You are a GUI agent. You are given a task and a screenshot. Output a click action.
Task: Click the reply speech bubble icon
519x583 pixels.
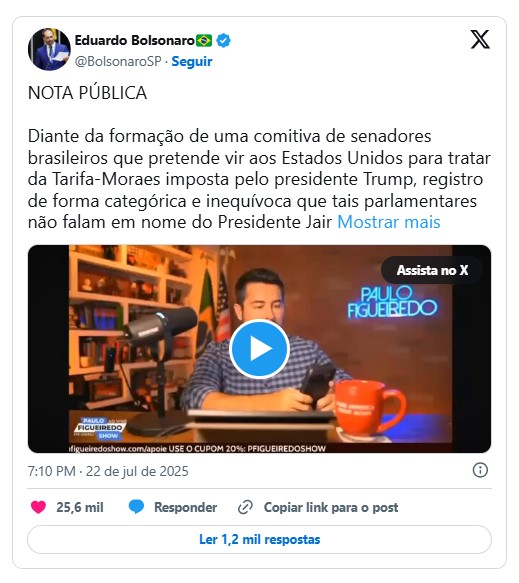tap(136, 507)
